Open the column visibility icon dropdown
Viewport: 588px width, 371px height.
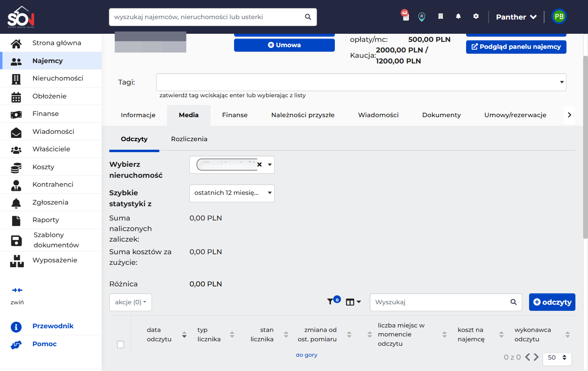tap(353, 302)
